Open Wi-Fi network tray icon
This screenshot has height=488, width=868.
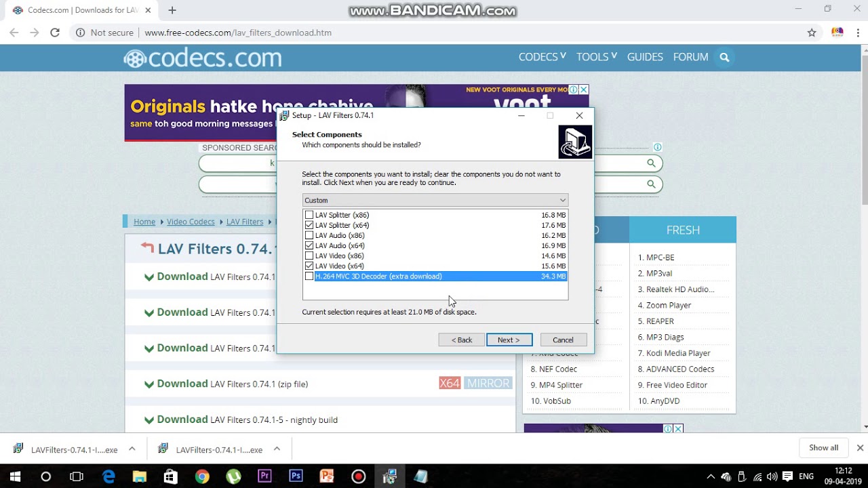tap(757, 476)
